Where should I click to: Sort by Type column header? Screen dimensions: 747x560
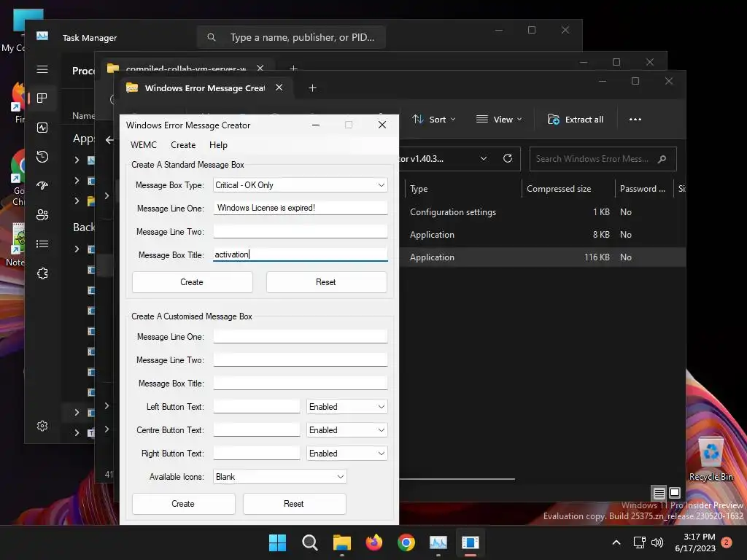coord(462,189)
